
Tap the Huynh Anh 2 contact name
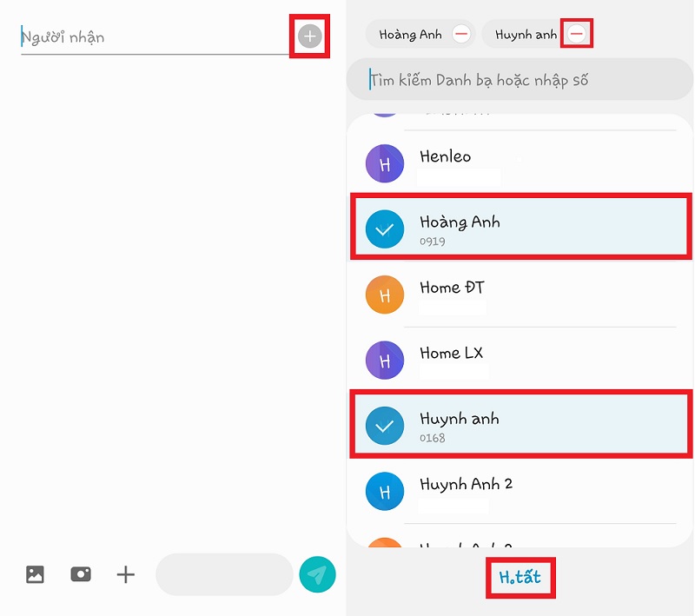tap(467, 484)
